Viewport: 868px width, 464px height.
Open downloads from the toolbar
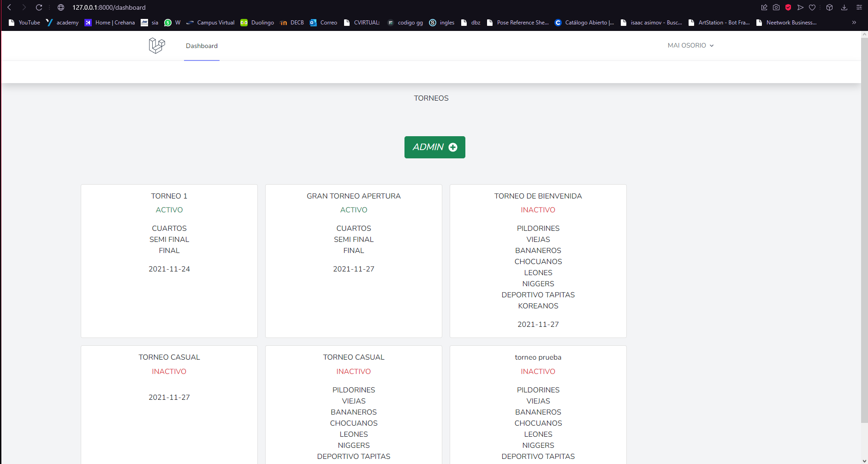click(844, 7)
